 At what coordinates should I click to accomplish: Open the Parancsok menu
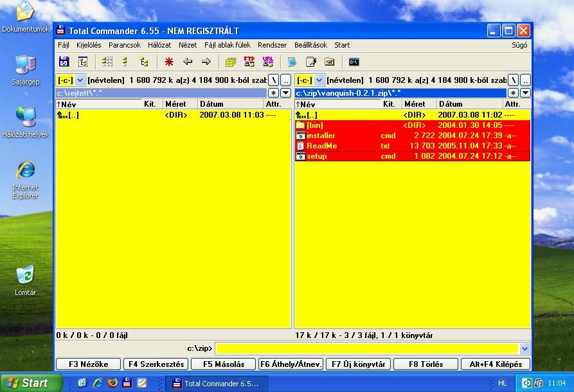pos(125,45)
